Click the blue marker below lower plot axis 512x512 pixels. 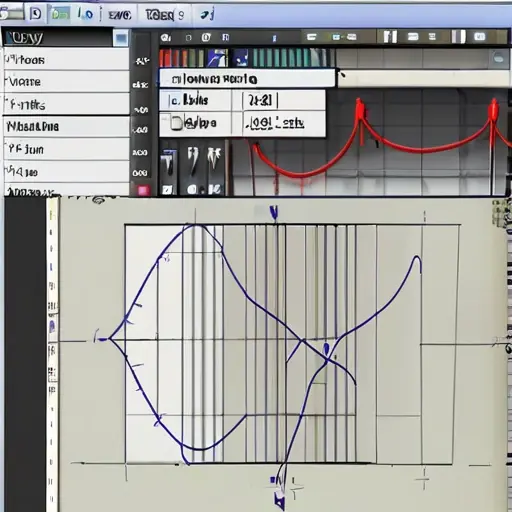[x=279, y=500]
